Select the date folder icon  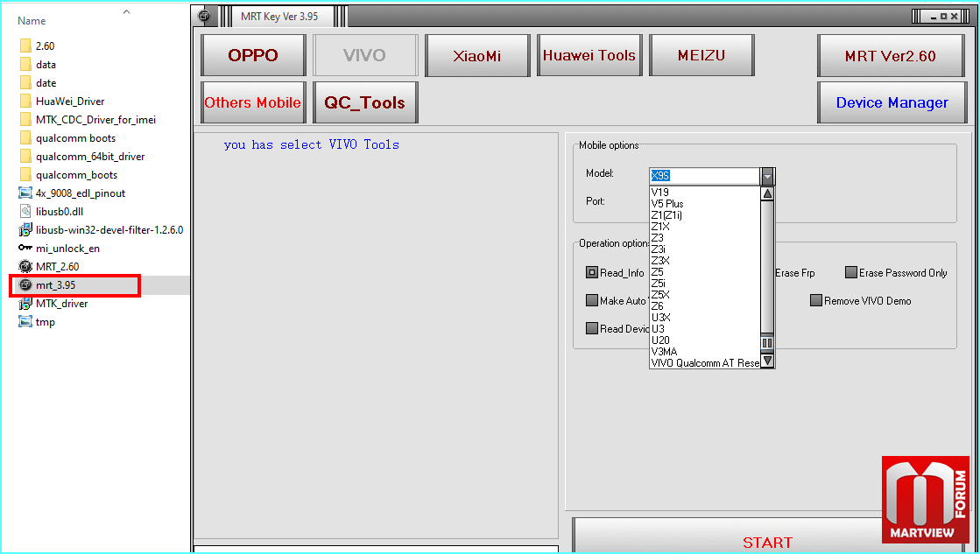pos(25,83)
